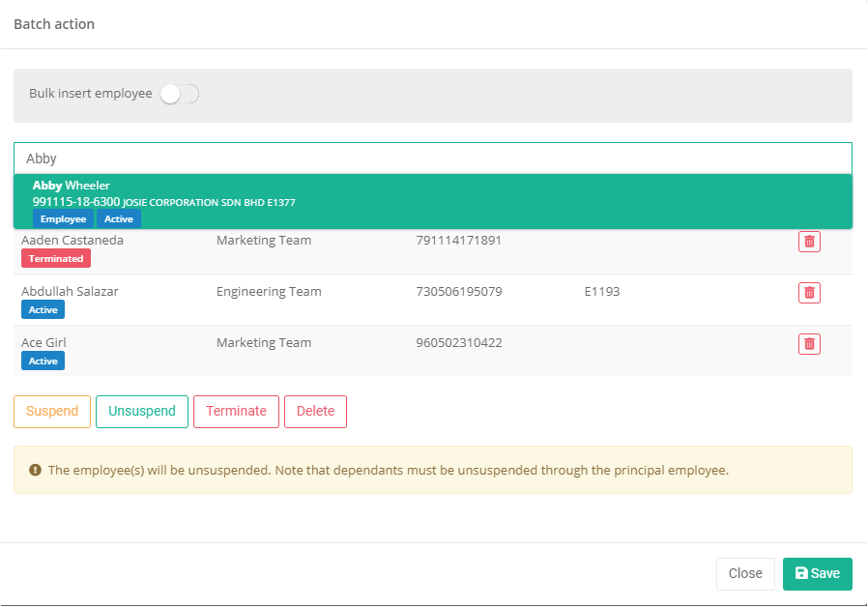Remove Ace Girl using trash icon

point(809,343)
